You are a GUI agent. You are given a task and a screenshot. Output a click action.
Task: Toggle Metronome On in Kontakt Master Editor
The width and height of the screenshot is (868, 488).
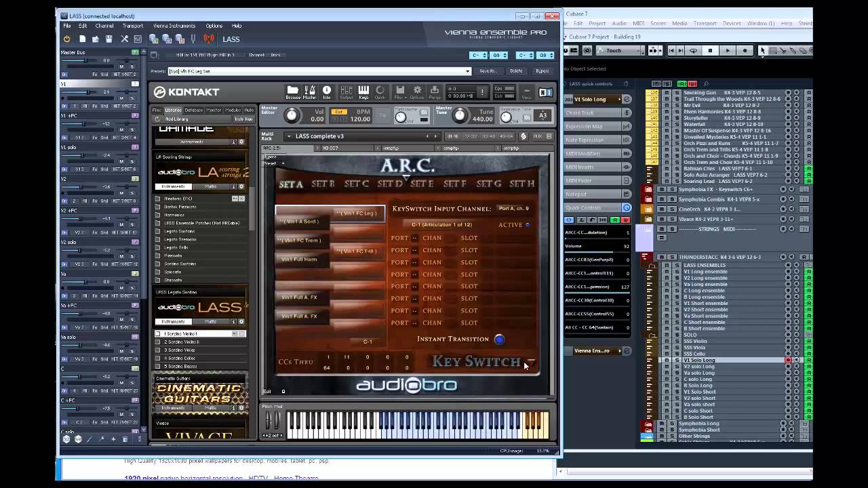pos(424,113)
